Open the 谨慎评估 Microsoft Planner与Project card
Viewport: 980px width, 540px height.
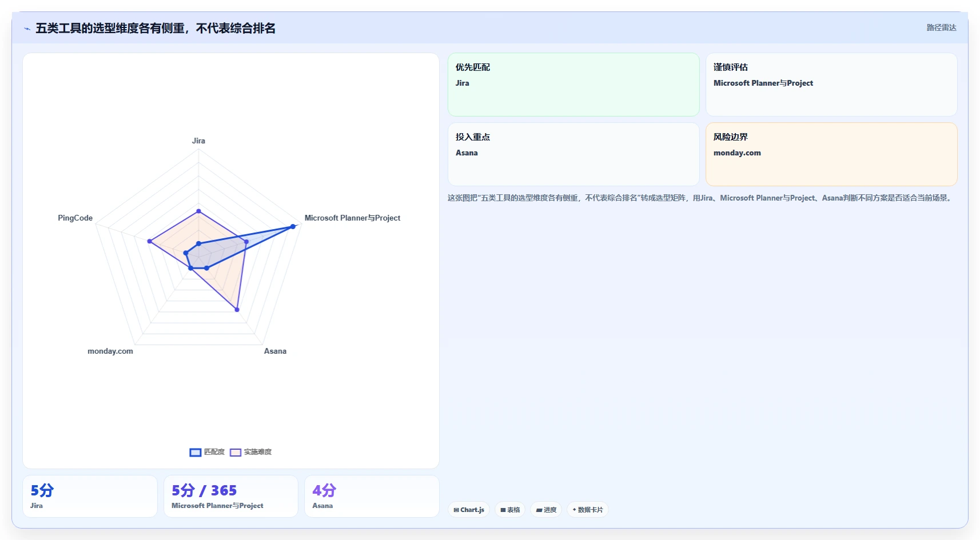click(x=831, y=85)
